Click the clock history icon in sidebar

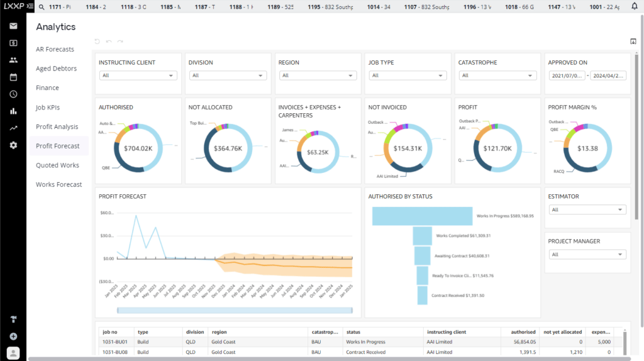(x=13, y=94)
